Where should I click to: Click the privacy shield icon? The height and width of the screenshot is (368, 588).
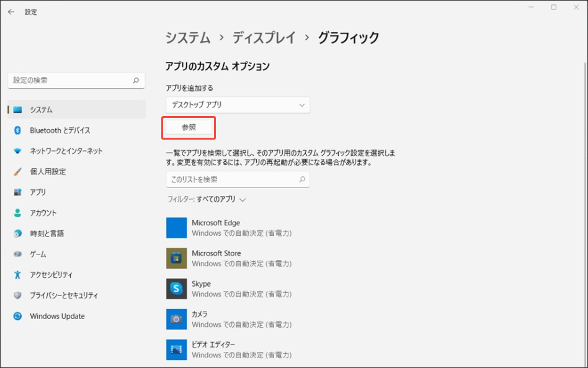(17, 295)
